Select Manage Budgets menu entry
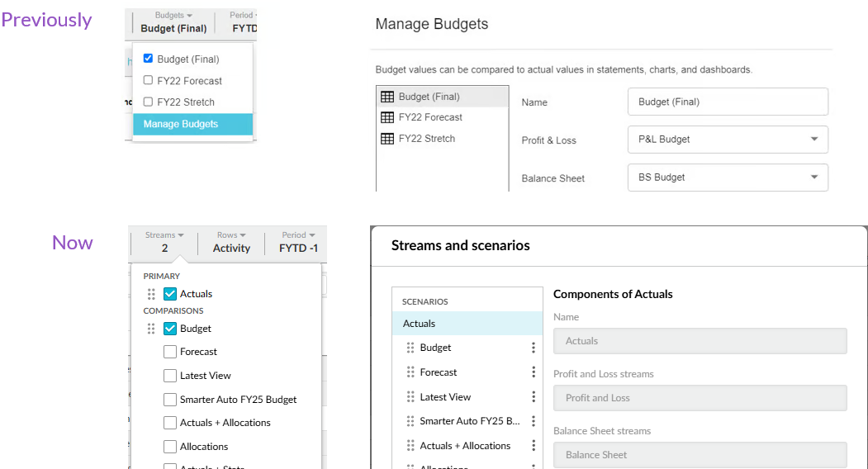Image resolution: width=868 pixels, height=469 pixels. pyautogui.click(x=192, y=124)
